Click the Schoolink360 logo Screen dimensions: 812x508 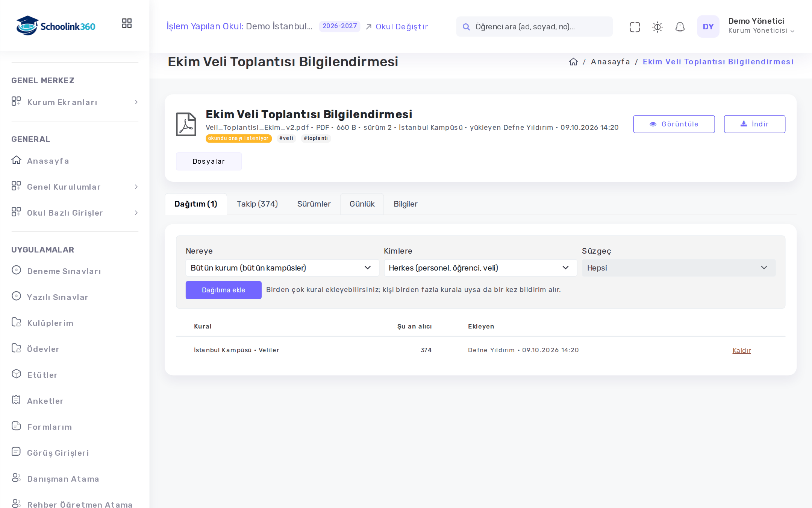(x=56, y=26)
